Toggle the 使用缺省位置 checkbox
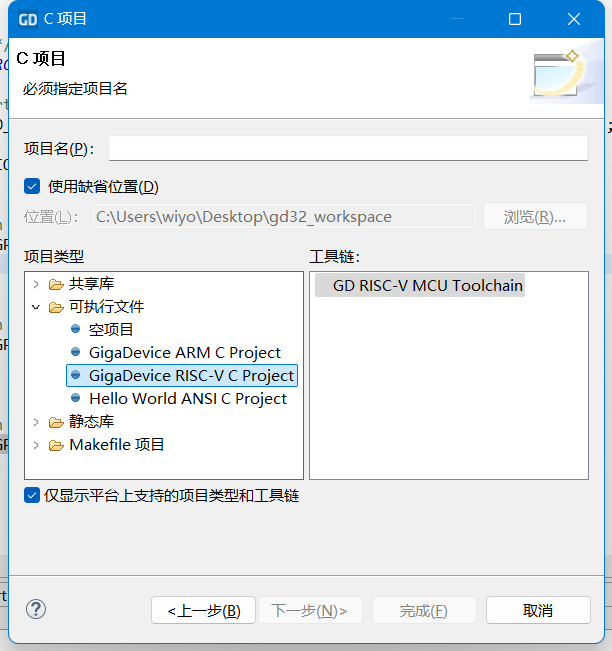The height and width of the screenshot is (651, 612). (32, 186)
